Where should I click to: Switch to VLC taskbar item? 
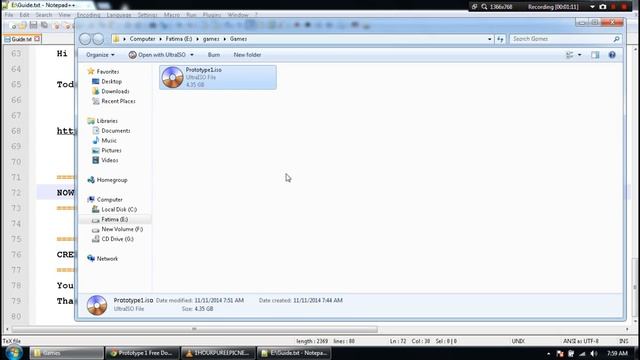[218, 353]
